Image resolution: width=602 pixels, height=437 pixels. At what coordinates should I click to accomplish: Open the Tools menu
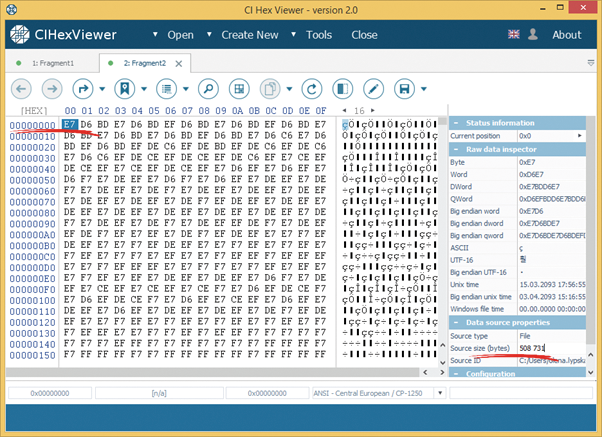click(319, 35)
